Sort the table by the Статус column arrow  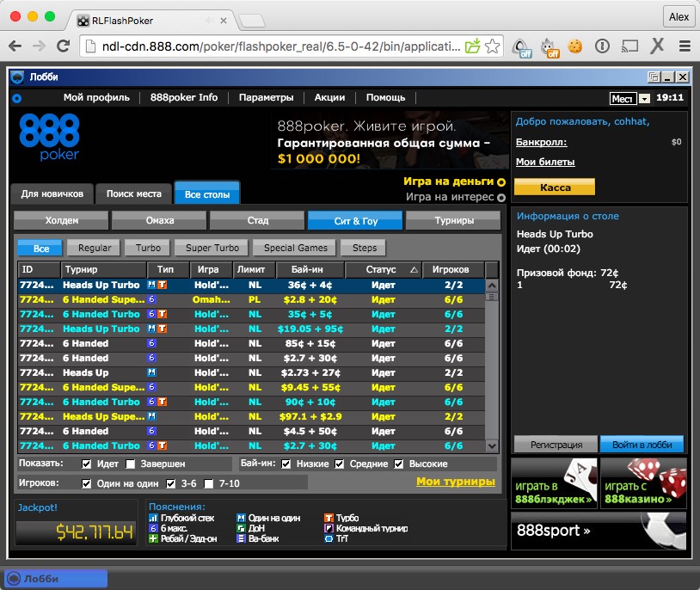(414, 270)
